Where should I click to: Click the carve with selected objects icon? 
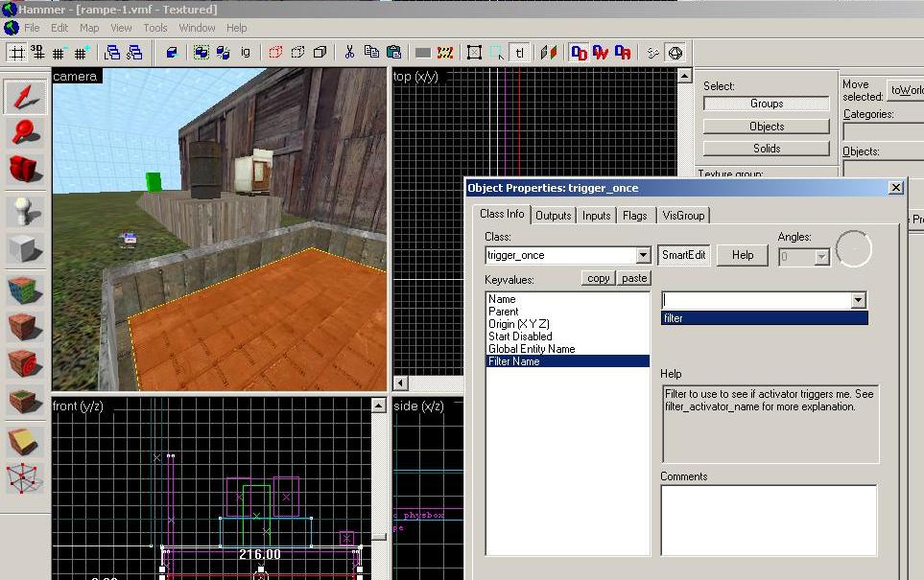[x=172, y=53]
